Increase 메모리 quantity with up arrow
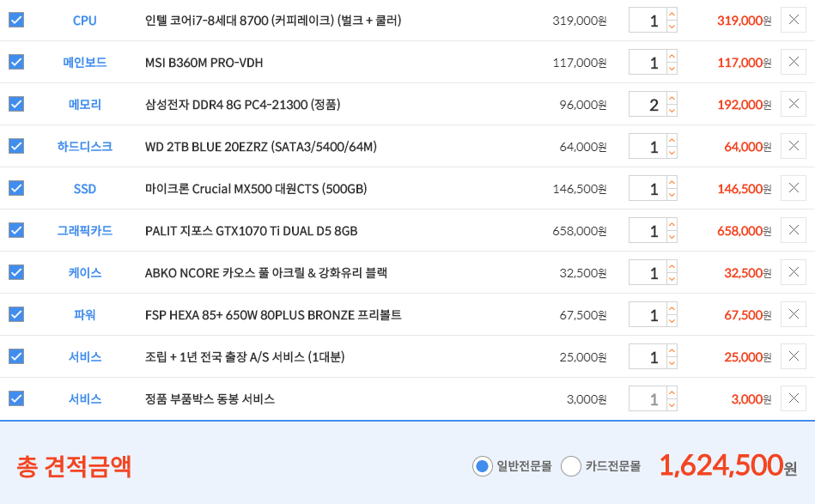The width and height of the screenshot is (815, 504). 672,98
